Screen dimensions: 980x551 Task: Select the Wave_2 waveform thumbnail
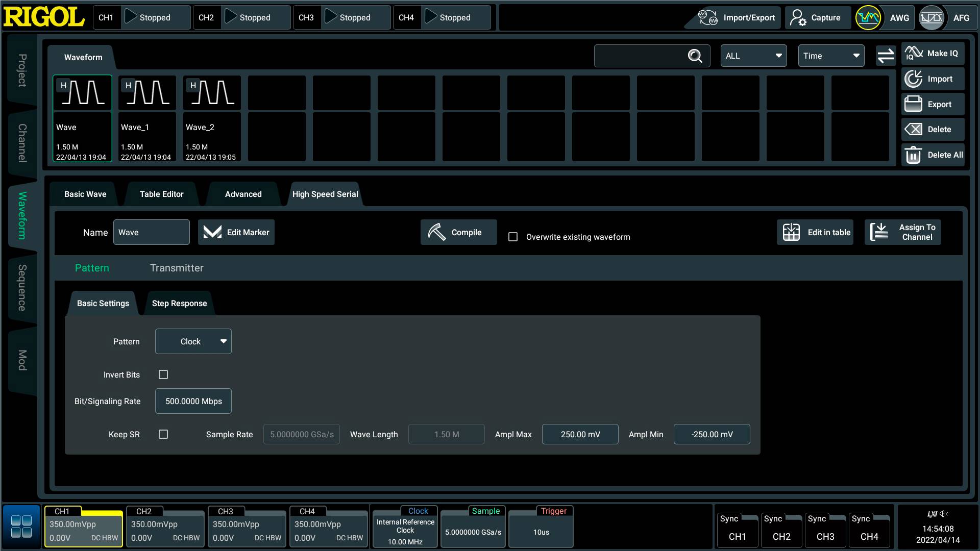click(x=212, y=118)
